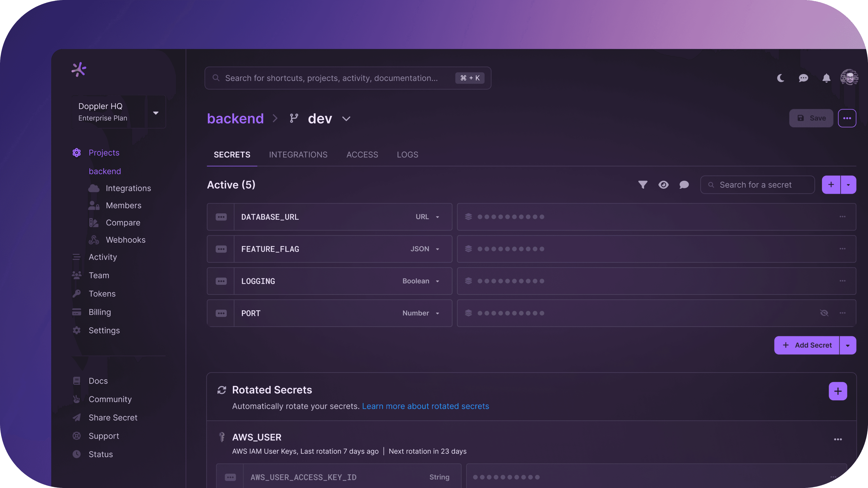Click the AWS_USER rotated secret title

[x=256, y=437]
